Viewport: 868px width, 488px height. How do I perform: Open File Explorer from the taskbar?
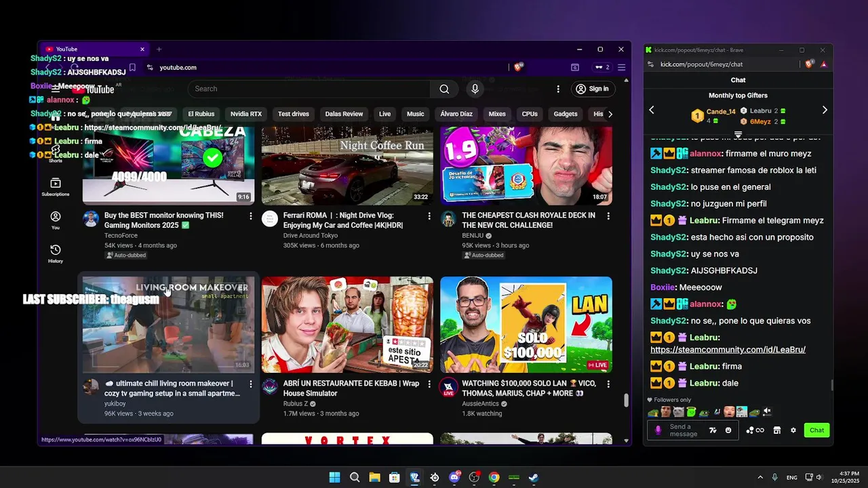pyautogui.click(x=374, y=477)
